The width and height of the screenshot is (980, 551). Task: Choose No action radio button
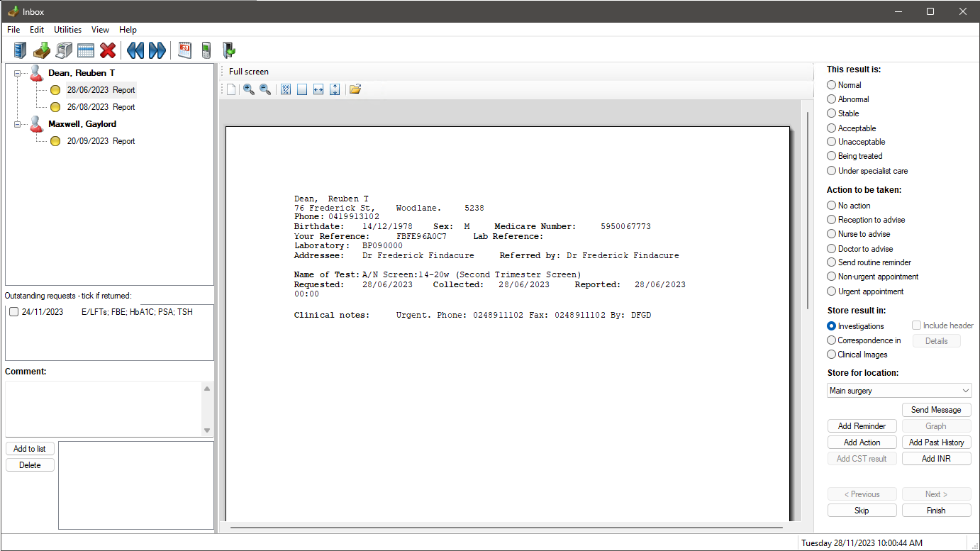pyautogui.click(x=832, y=206)
